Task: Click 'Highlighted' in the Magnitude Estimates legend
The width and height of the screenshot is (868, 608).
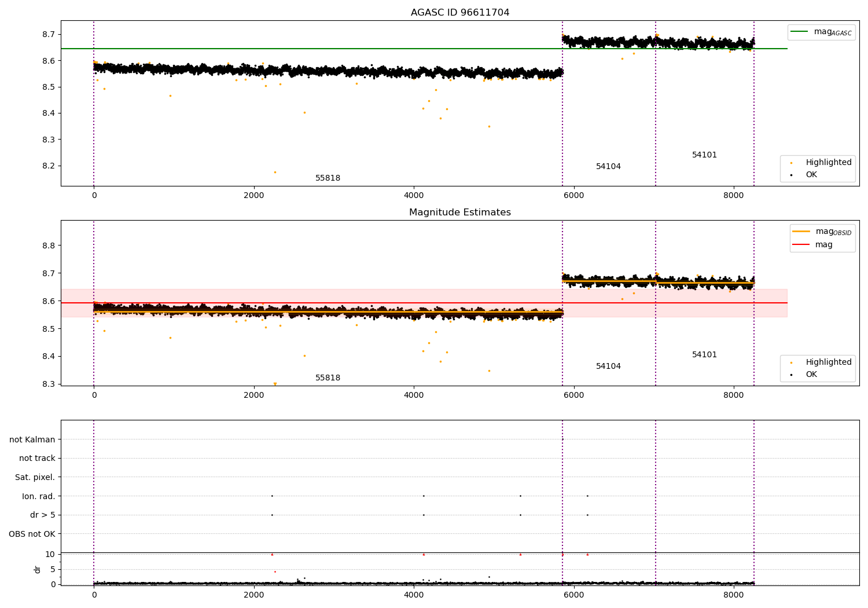Action: pos(829,362)
